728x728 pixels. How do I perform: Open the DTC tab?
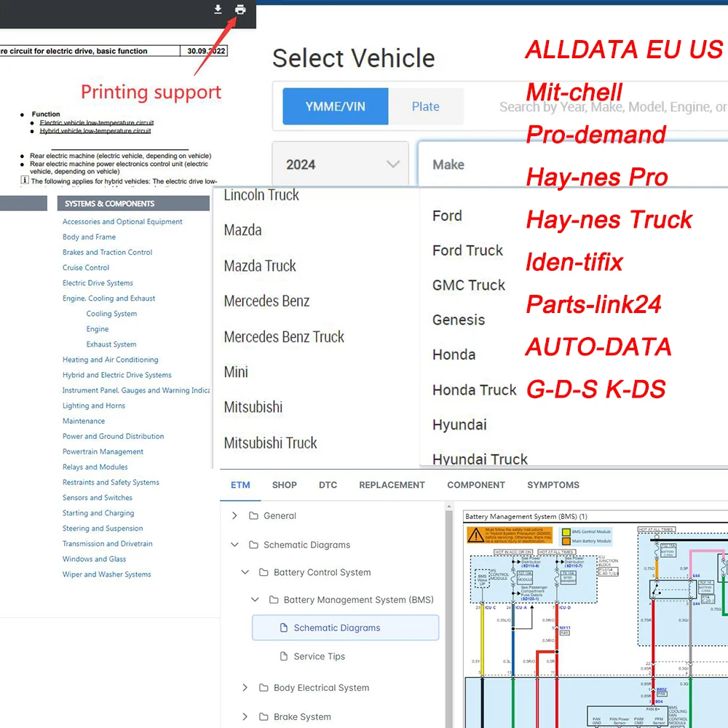click(328, 485)
